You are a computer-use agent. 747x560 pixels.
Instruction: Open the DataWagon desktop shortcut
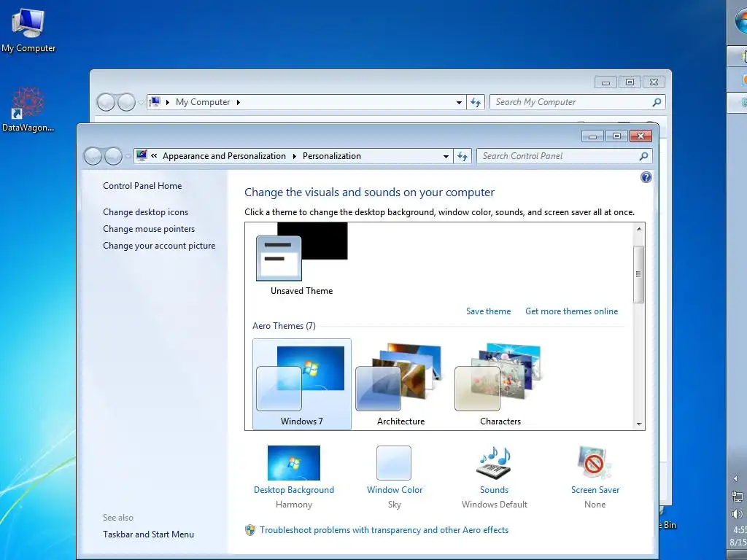[x=28, y=109]
